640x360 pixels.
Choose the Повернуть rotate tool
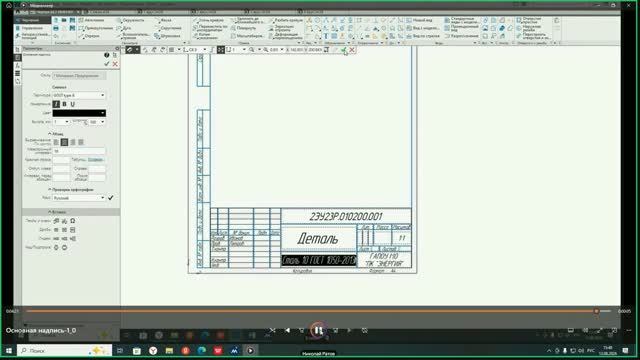tap(243, 28)
